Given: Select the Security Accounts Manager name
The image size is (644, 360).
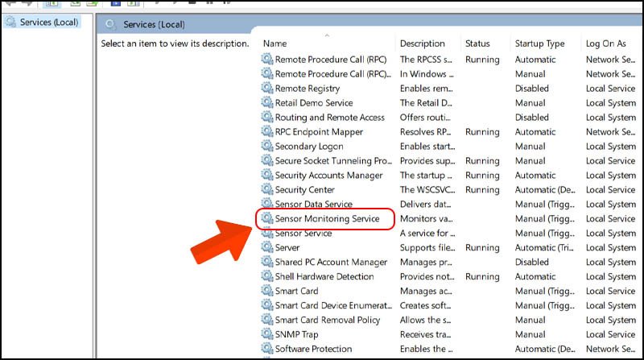Looking at the screenshot, I should pyautogui.click(x=328, y=175).
